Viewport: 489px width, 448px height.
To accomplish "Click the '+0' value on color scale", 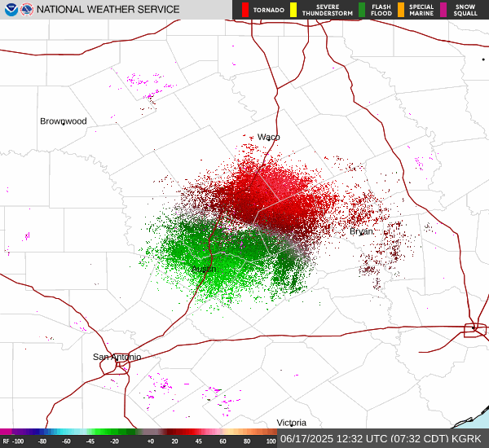I will pos(150,441).
